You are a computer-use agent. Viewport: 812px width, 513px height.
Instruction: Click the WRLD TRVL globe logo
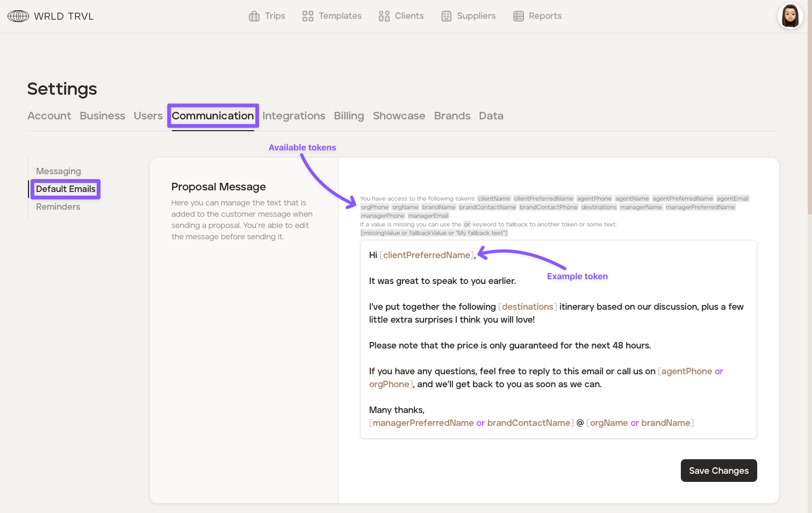click(18, 16)
